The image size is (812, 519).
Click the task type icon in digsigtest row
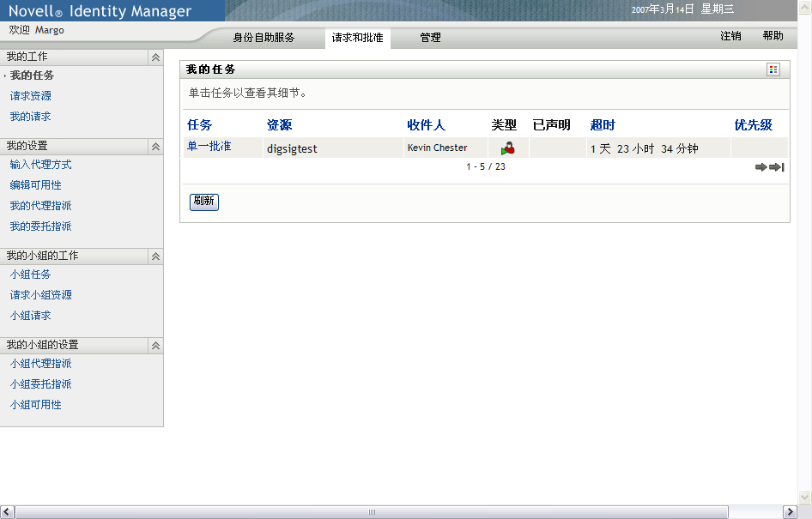[x=508, y=148]
